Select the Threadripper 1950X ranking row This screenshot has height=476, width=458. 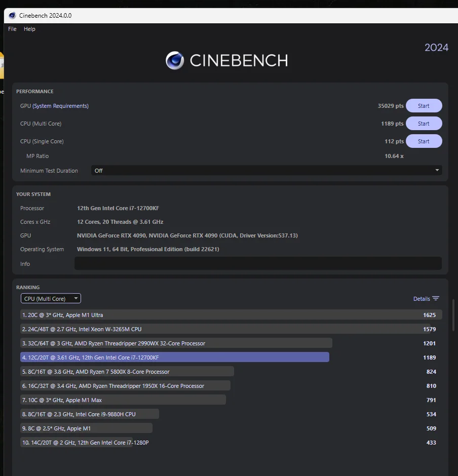[231, 386]
